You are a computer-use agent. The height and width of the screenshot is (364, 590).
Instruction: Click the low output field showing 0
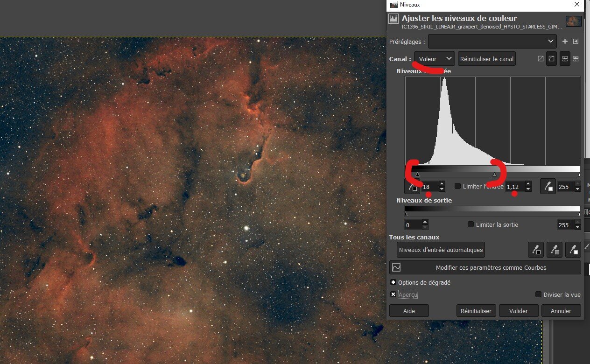point(413,225)
